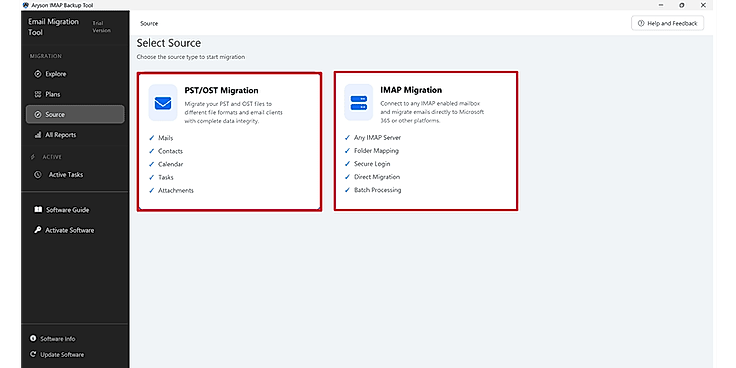Image resolution: width=736 pixels, height=368 pixels.
Task: Click the 'Email Migration Tool' title
Action: tap(54, 27)
